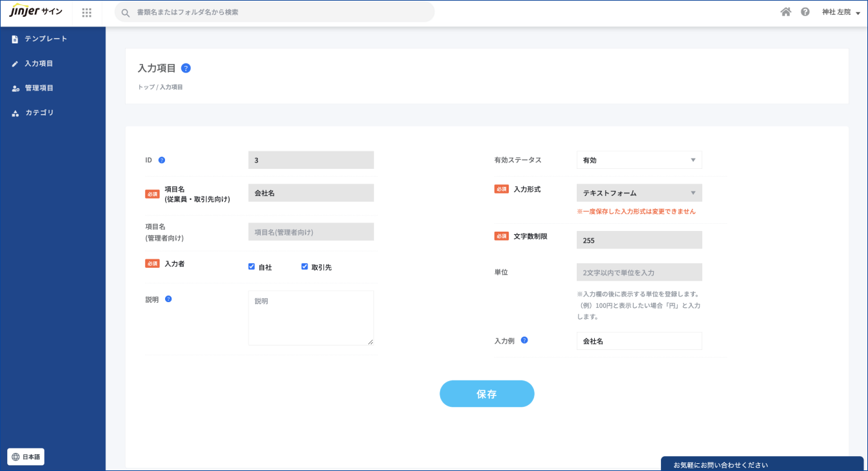868x471 pixels.
Task: Open the app grid launcher icon
Action: click(x=87, y=12)
